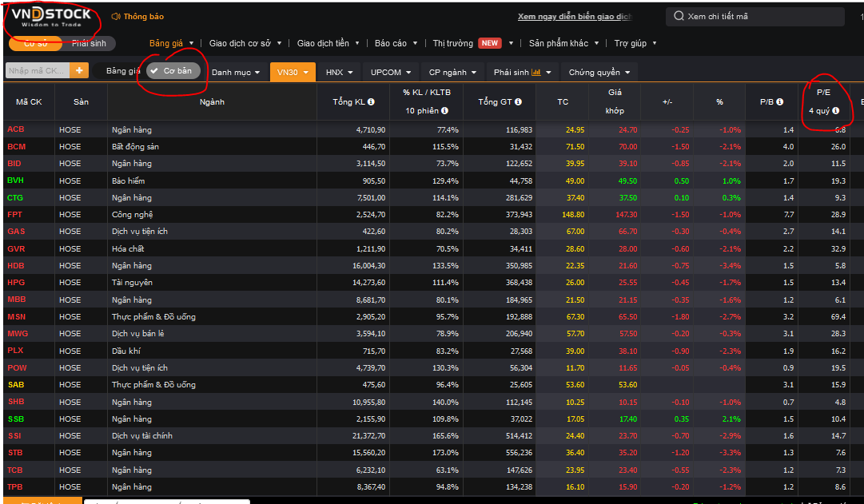
Task: Open the HPG ticker
Action: coord(16,282)
